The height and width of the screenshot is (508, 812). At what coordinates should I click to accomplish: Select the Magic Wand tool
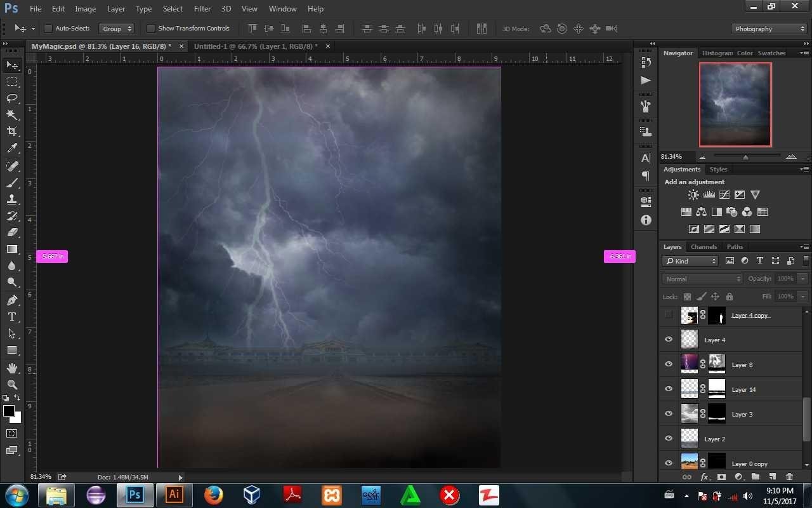tap(12, 115)
